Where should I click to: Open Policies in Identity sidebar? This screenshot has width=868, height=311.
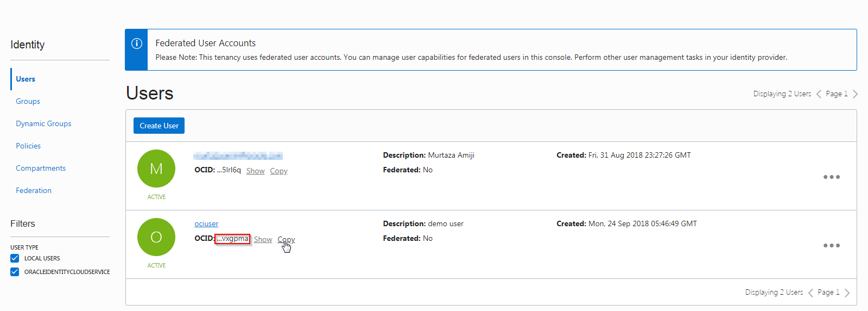[28, 146]
